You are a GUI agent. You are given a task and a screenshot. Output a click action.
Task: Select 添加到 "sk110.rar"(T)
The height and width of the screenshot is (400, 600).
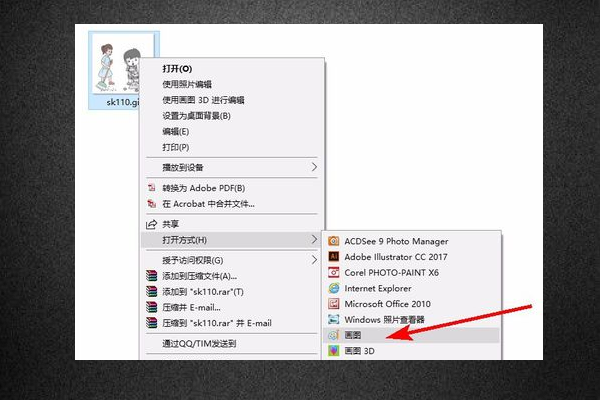(x=203, y=292)
